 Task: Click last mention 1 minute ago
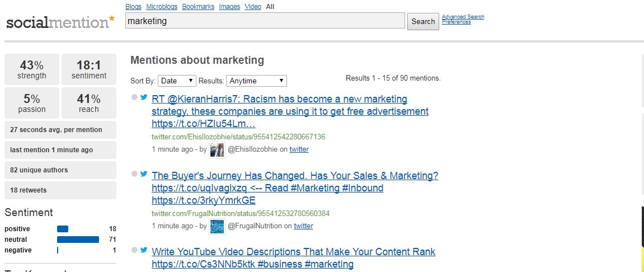click(60, 150)
